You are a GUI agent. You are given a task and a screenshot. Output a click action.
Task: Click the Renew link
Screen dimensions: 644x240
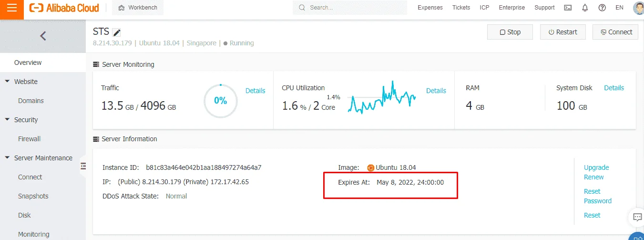[x=593, y=177]
